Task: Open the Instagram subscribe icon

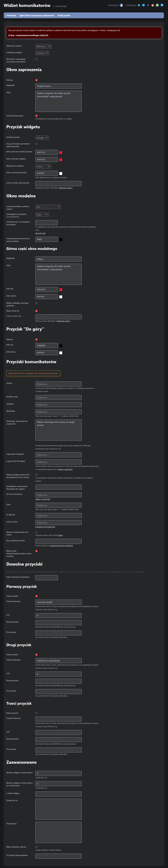Action: [152, 5]
